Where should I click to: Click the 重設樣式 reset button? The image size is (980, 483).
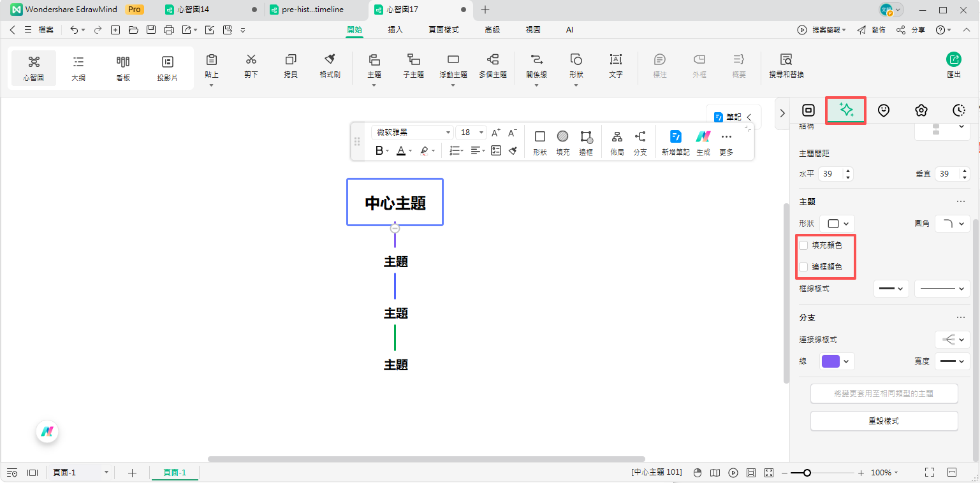pyautogui.click(x=884, y=421)
